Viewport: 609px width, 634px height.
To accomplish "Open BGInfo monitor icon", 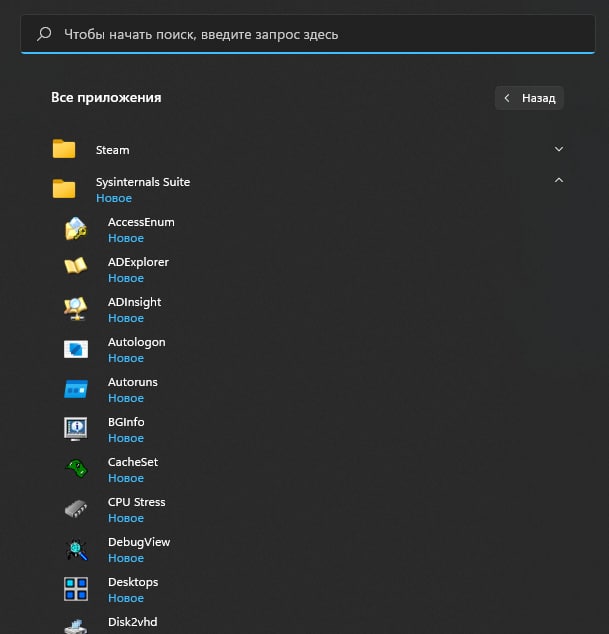I will coord(76,429).
